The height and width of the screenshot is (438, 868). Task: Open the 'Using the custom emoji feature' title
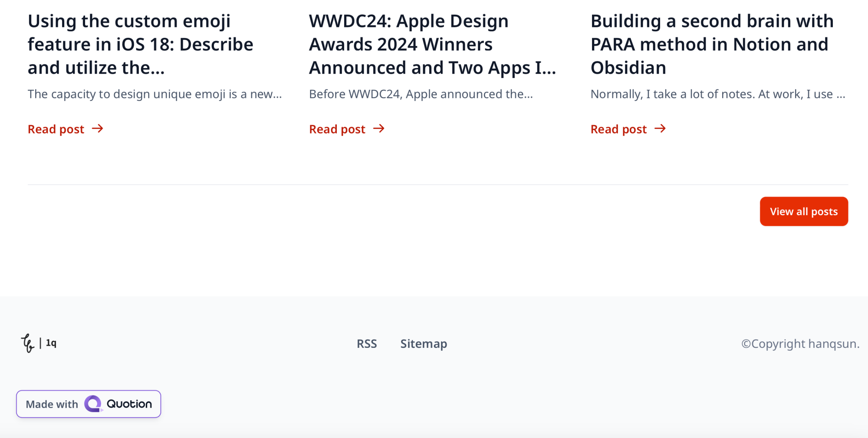click(141, 44)
